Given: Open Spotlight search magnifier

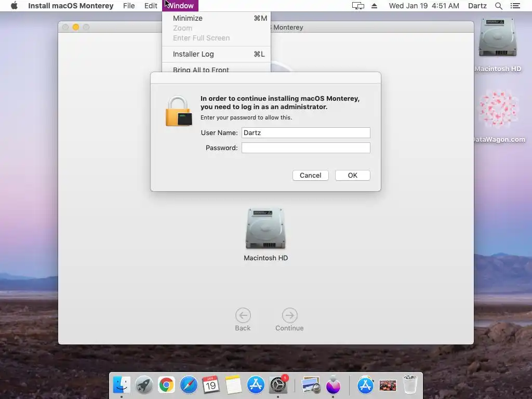Looking at the screenshot, I should (498, 6).
